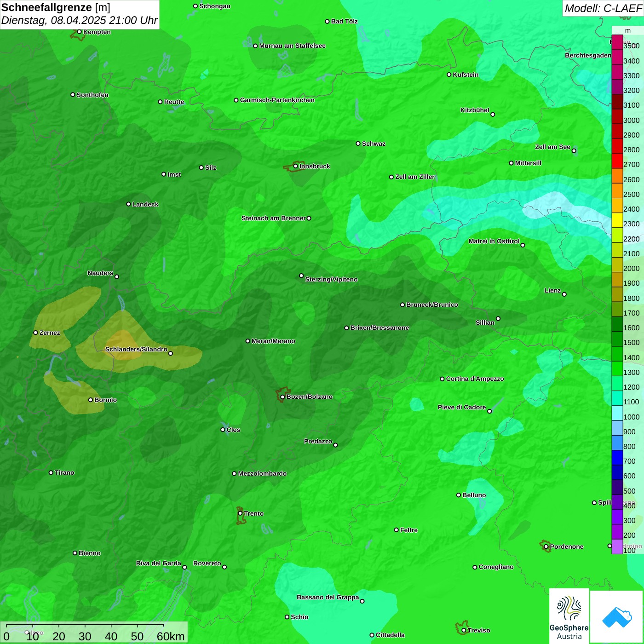Click the Steinach am Brenner label

point(274,218)
